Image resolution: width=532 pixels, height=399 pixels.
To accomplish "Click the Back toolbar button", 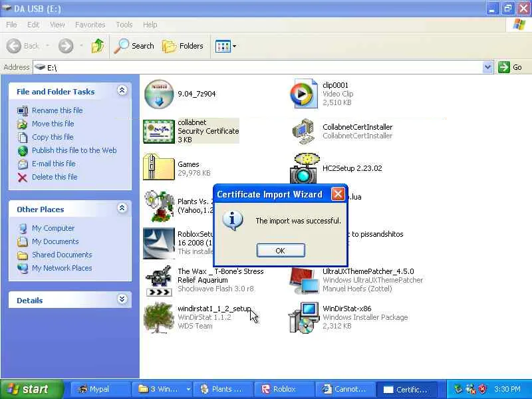I will tap(23, 46).
